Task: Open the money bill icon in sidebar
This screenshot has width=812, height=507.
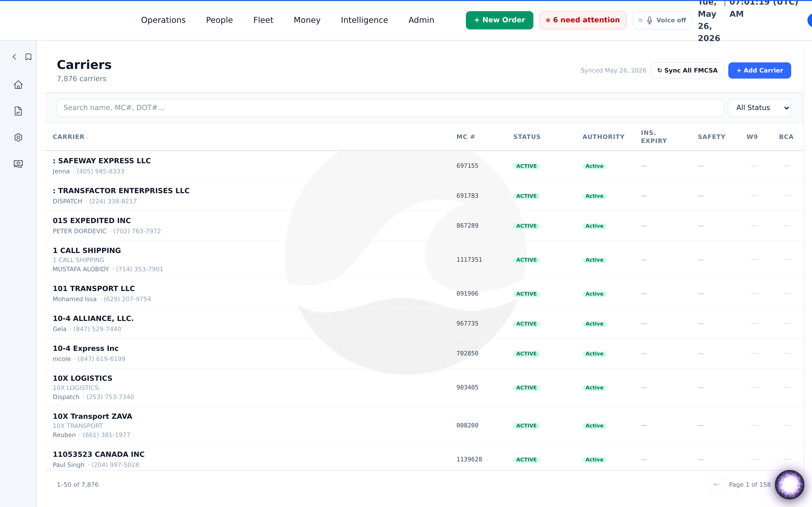Action: point(18,164)
